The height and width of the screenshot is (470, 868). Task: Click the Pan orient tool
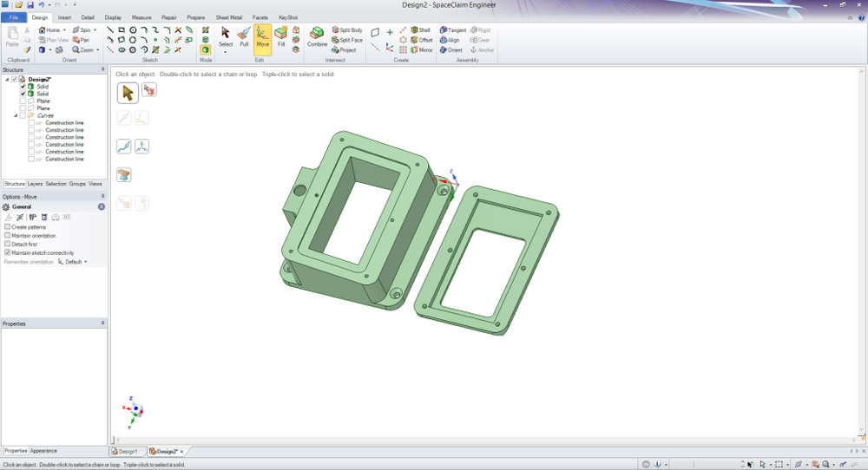click(81, 40)
